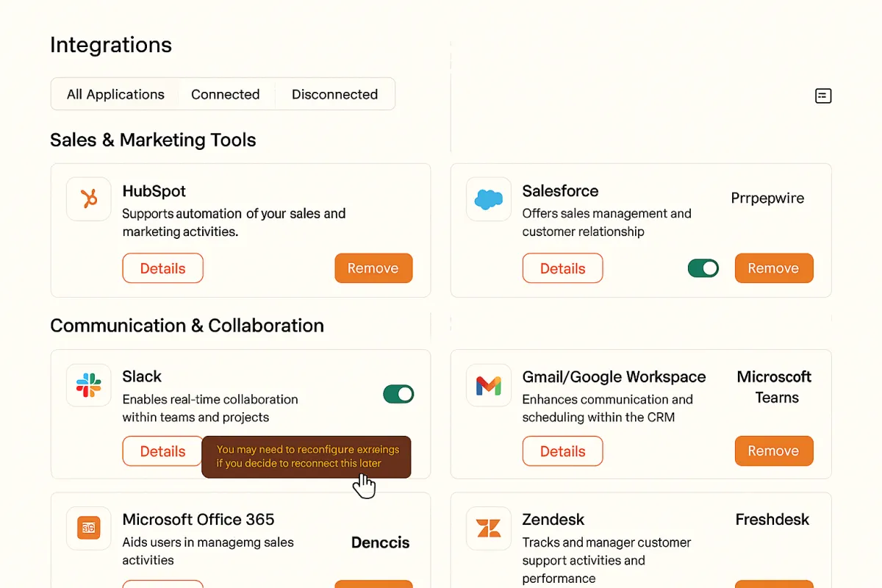The width and height of the screenshot is (882, 588).
Task: Open HubSpot Details
Action: click(x=162, y=268)
